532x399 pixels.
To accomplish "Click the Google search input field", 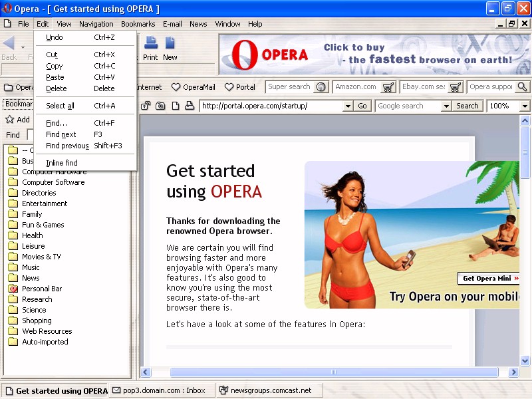I will tap(409, 106).
